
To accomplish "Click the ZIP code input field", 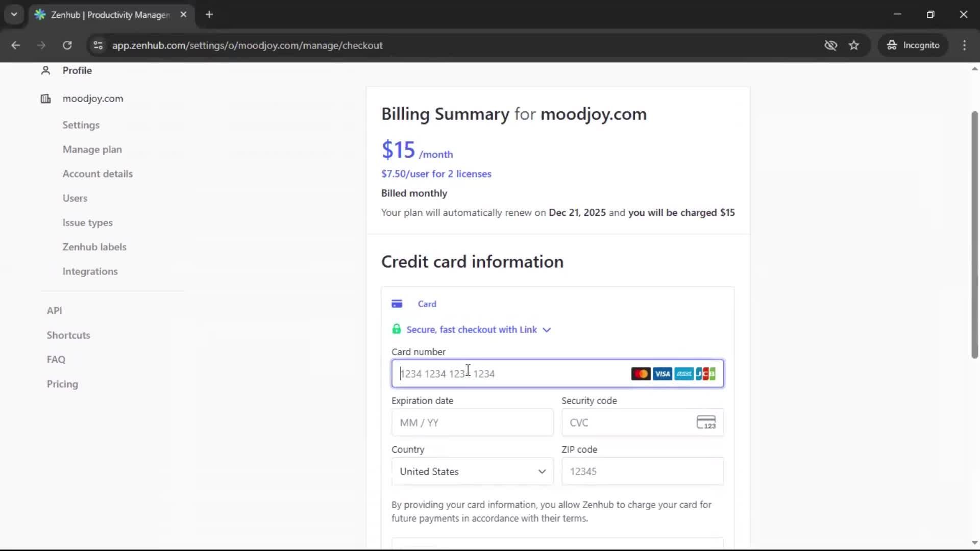I will click(x=642, y=471).
